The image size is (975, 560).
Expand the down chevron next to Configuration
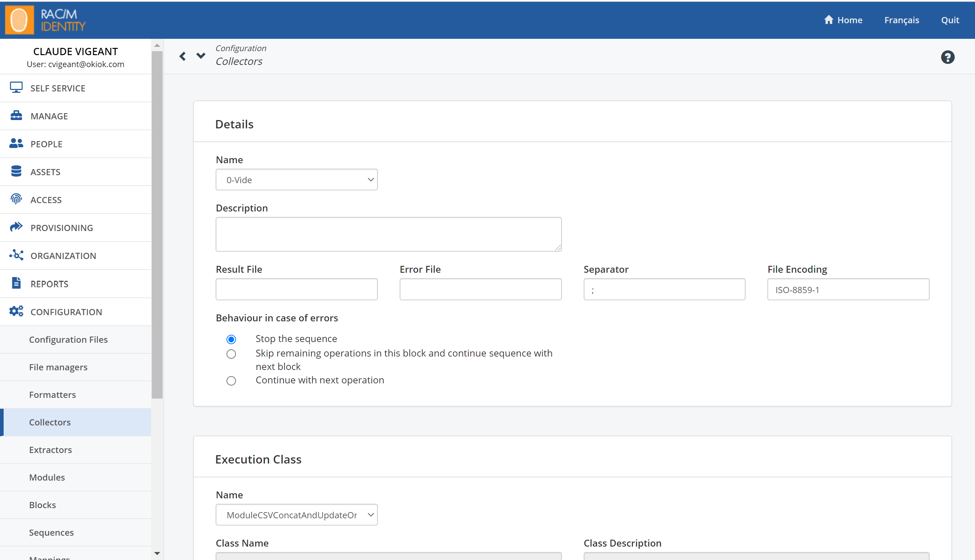[x=200, y=56]
